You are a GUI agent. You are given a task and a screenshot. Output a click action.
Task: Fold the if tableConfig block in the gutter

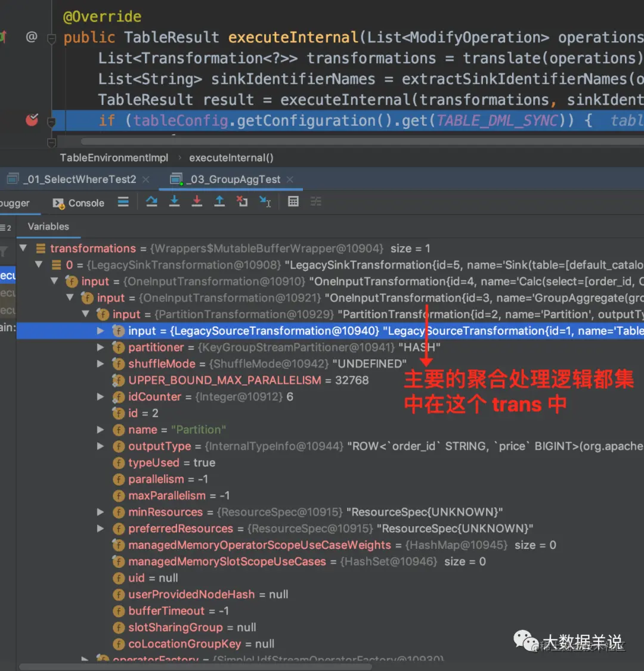pyautogui.click(x=51, y=122)
